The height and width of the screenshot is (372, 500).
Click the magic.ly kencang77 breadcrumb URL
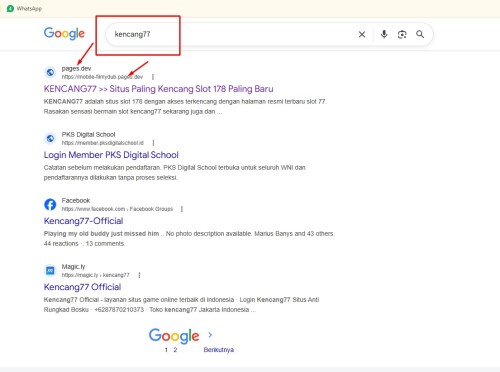tap(95, 275)
